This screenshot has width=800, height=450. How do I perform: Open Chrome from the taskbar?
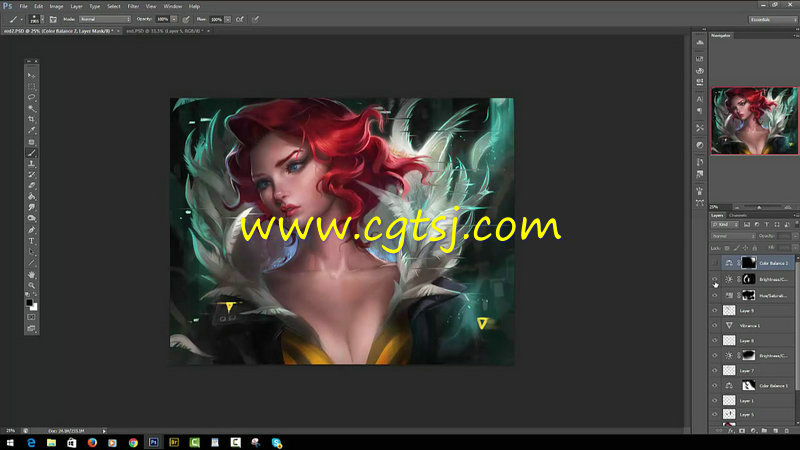coord(133,443)
